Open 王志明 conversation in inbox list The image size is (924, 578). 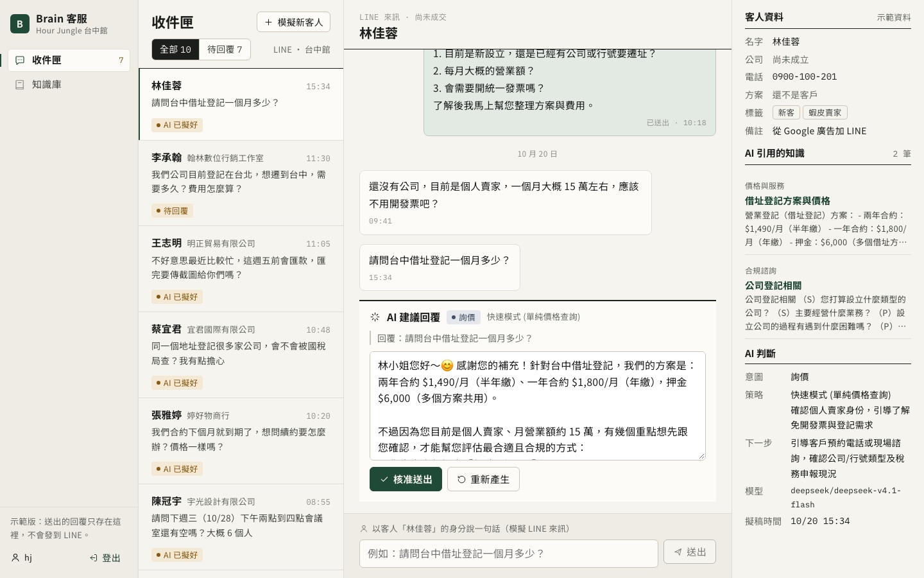[241, 269]
